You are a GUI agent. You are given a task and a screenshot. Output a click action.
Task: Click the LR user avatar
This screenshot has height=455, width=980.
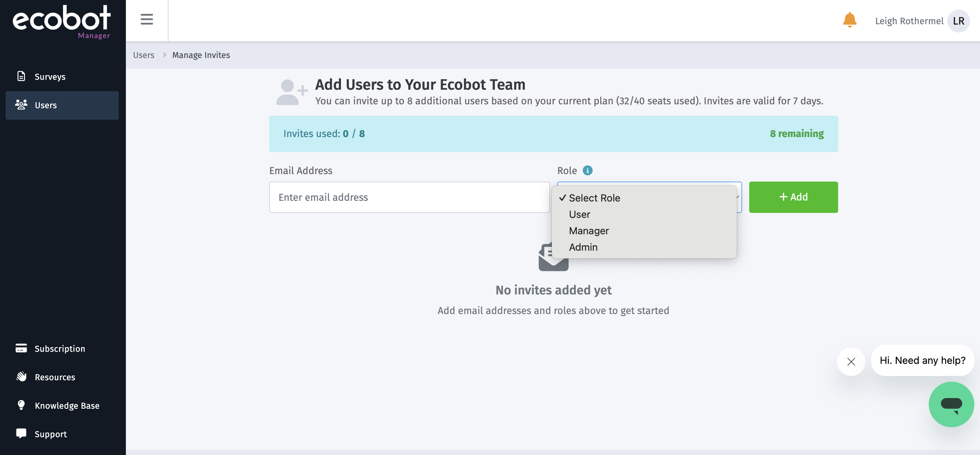pos(958,21)
